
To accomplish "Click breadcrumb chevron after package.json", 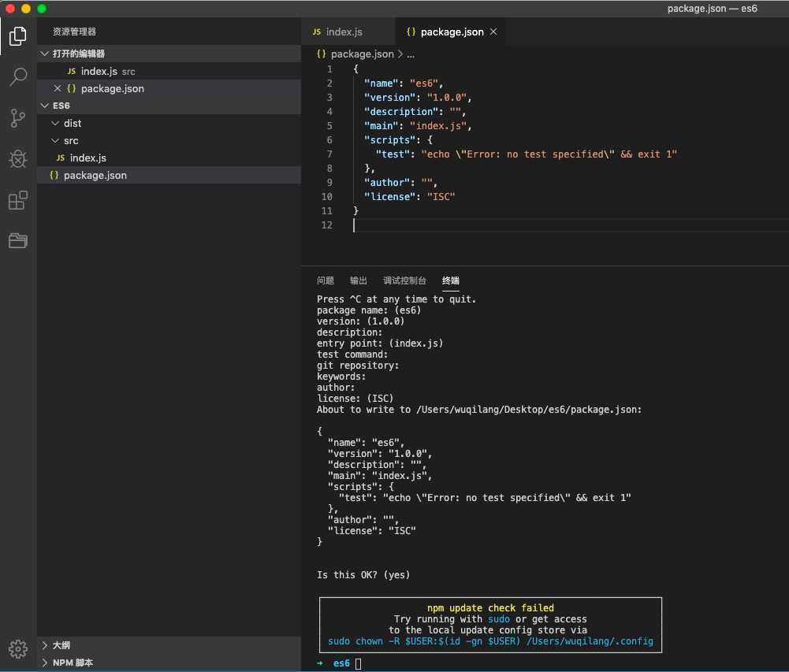I will [x=400, y=54].
